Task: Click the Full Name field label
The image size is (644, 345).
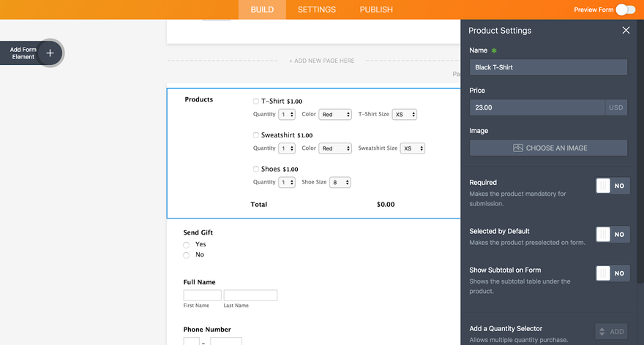Action: point(199,282)
